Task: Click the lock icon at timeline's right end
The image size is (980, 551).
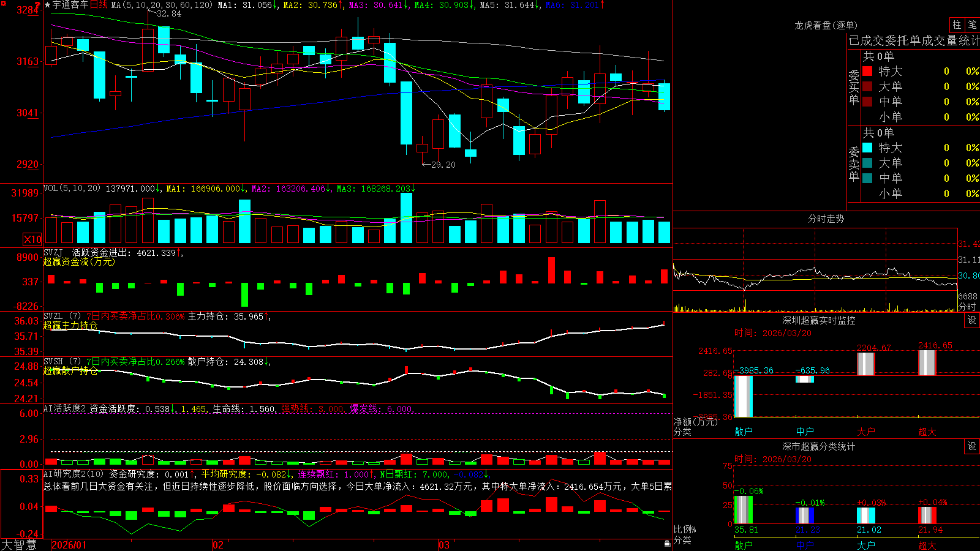Action: tap(668, 543)
